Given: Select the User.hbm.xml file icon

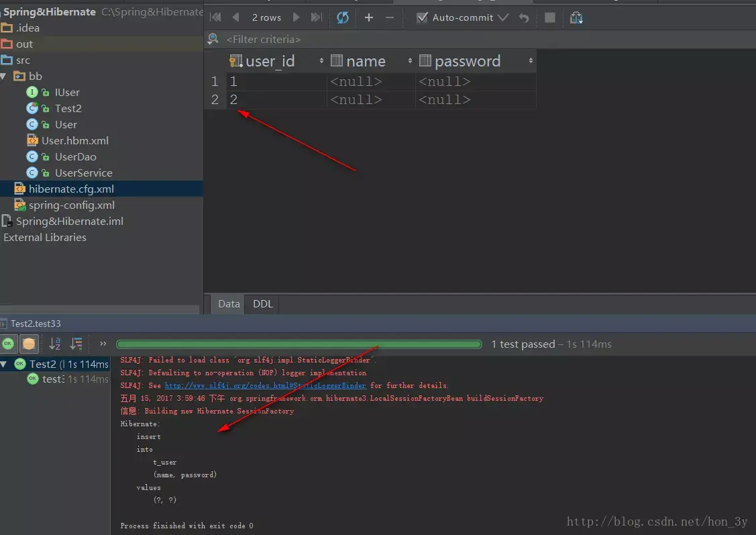Looking at the screenshot, I should pyautogui.click(x=32, y=140).
